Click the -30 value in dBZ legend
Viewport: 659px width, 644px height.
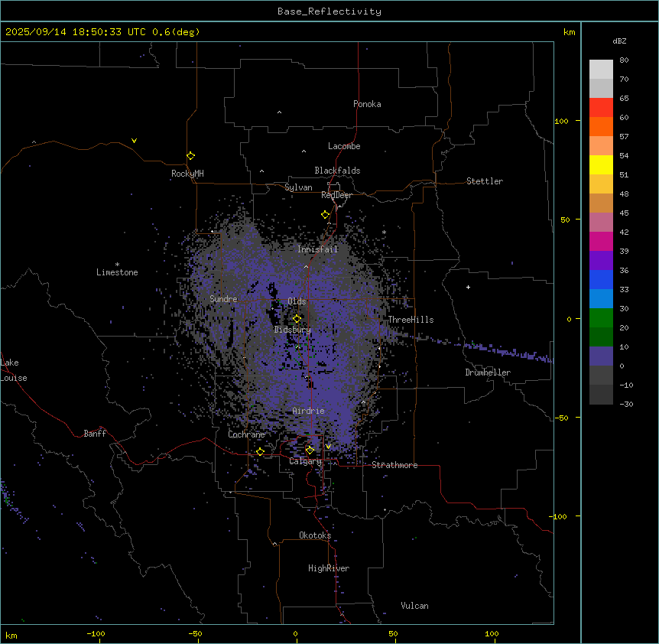point(626,404)
